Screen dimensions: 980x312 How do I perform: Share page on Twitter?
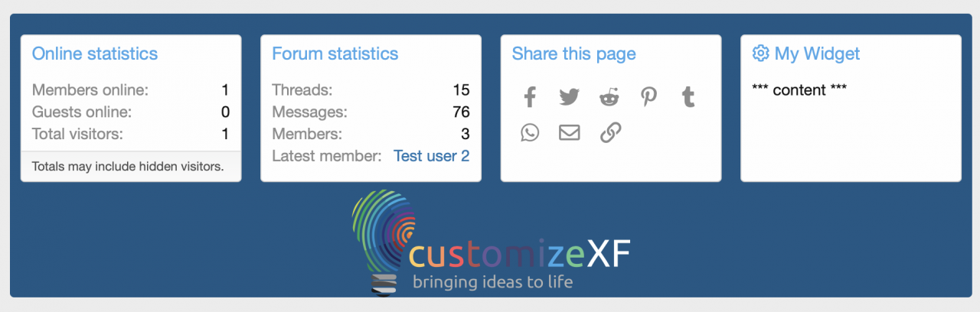click(569, 97)
